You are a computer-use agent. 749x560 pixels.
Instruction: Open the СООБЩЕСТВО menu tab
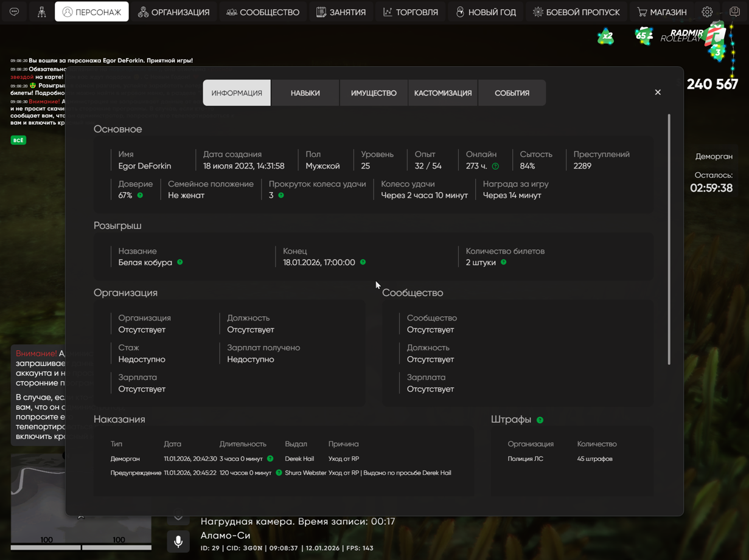pyautogui.click(x=263, y=12)
